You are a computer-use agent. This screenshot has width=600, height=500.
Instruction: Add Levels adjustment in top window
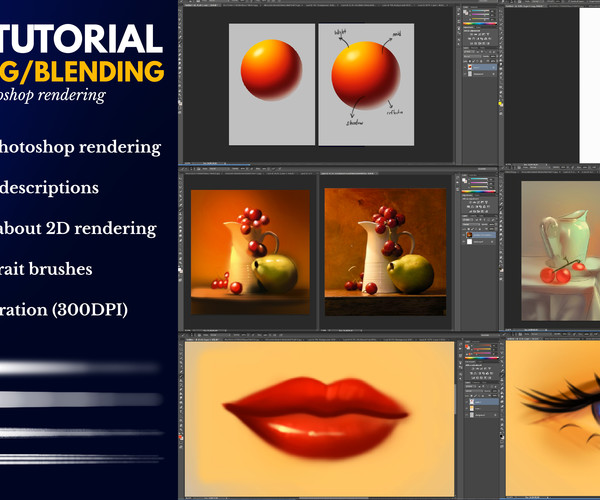(x=476, y=34)
